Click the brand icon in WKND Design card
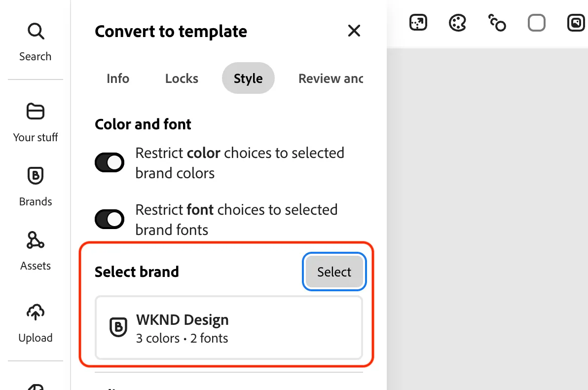Viewport: 588px width, 390px height. coord(118,327)
